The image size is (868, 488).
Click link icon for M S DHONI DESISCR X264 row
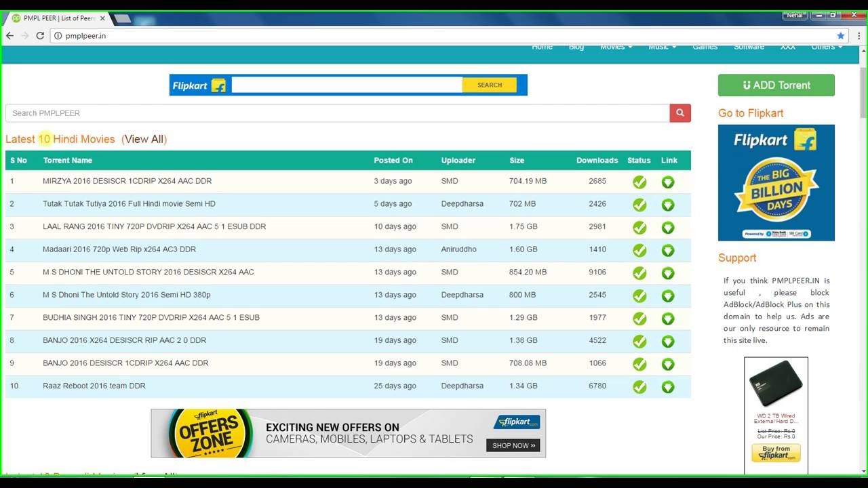(668, 273)
